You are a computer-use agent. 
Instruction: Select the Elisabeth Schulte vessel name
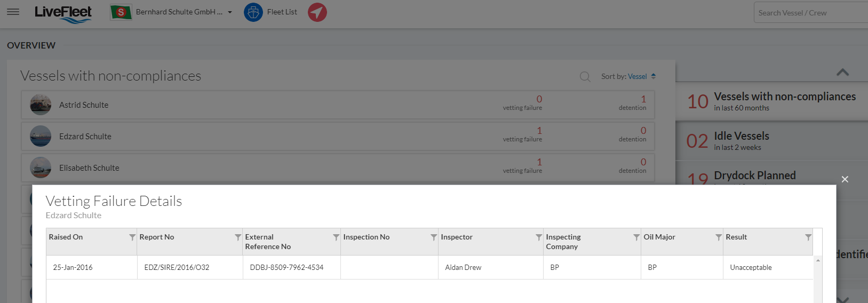click(89, 168)
